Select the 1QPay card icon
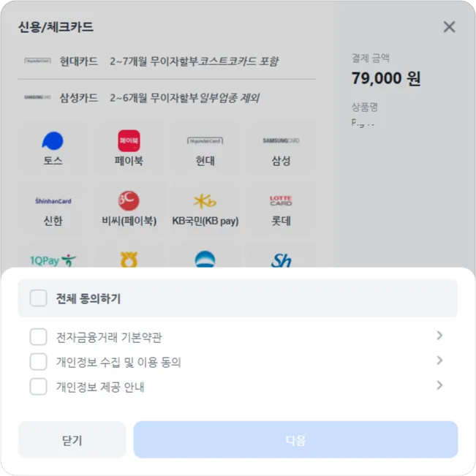Viewport: 476px width, 476px height. pos(53,258)
